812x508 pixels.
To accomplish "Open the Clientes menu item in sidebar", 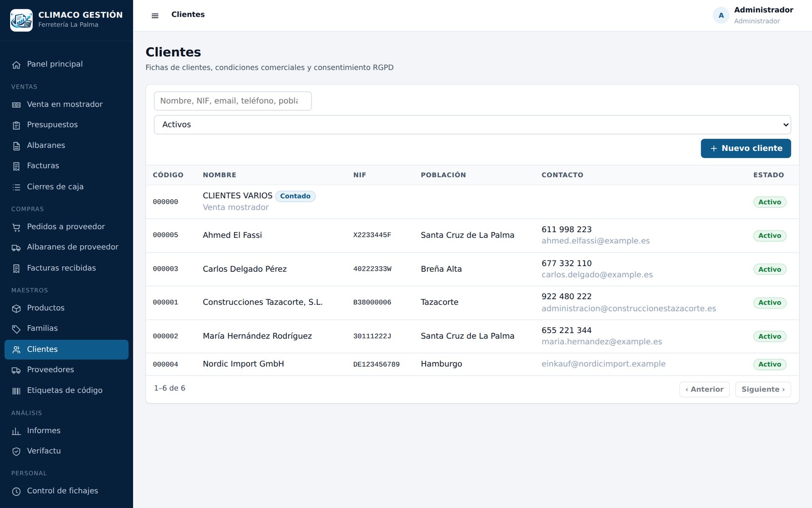I will tap(66, 350).
